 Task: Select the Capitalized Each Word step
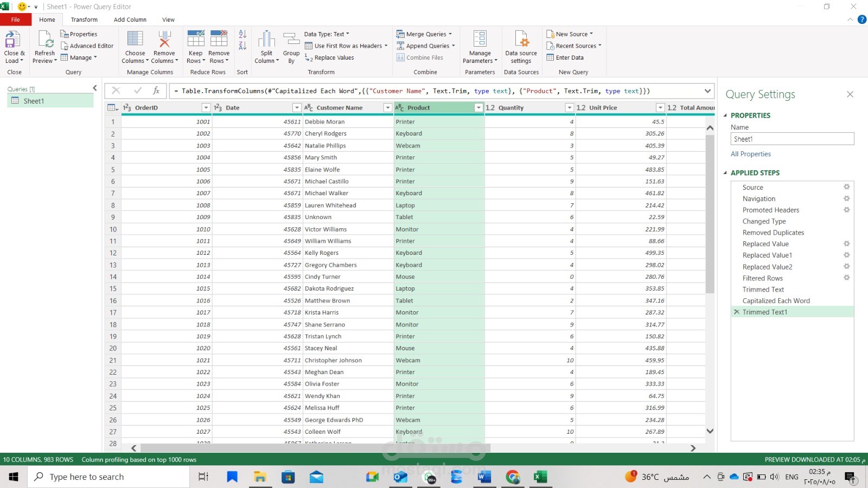coord(776,300)
